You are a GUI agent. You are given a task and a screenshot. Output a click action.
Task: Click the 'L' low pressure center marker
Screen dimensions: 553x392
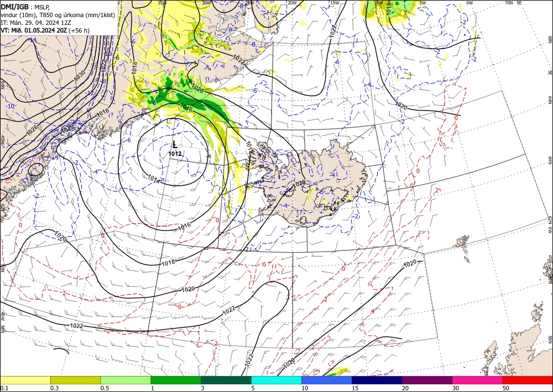(x=175, y=144)
